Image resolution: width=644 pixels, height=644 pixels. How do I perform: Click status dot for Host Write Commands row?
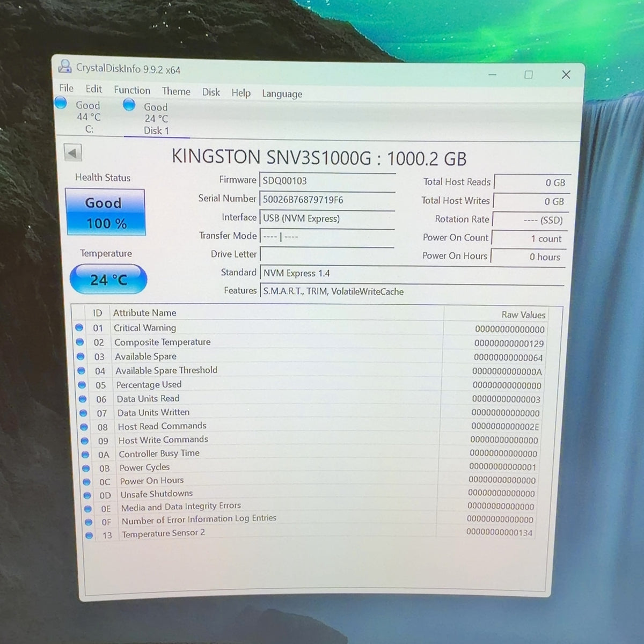(85, 441)
